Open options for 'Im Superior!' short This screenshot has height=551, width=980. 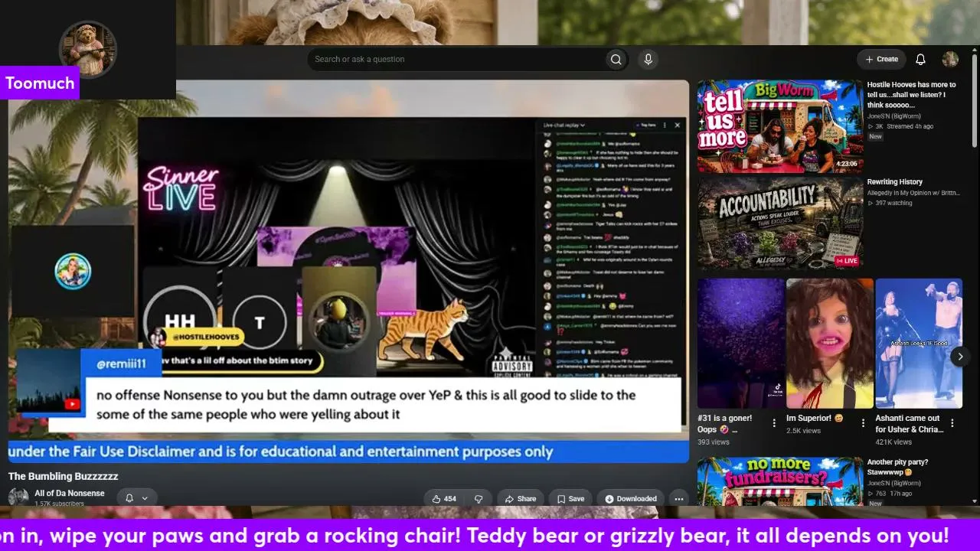(x=863, y=422)
